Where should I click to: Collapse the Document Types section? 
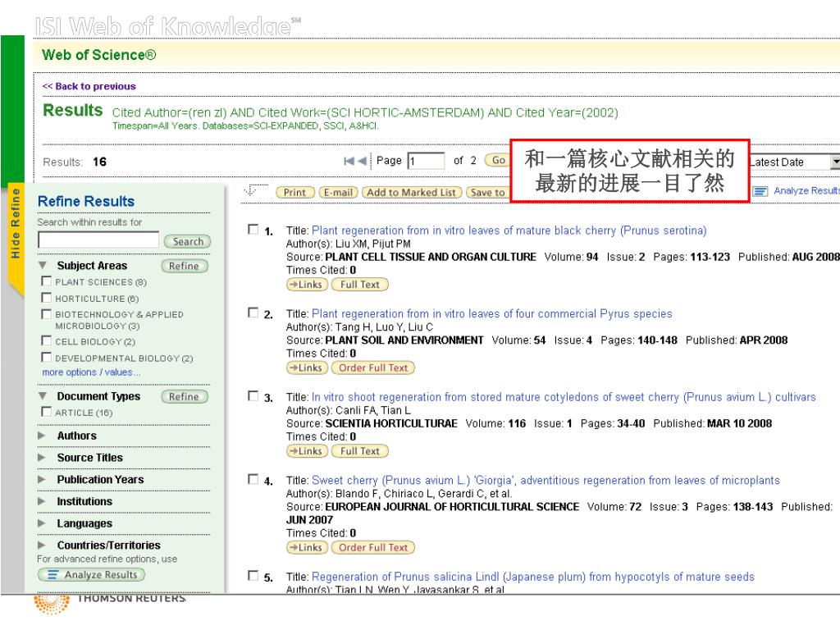click(x=43, y=396)
